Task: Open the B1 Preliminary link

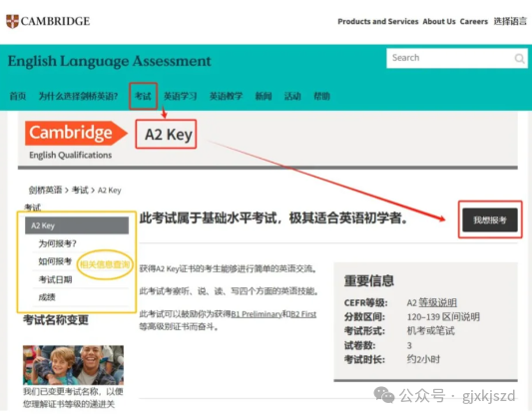Action: [x=257, y=314]
